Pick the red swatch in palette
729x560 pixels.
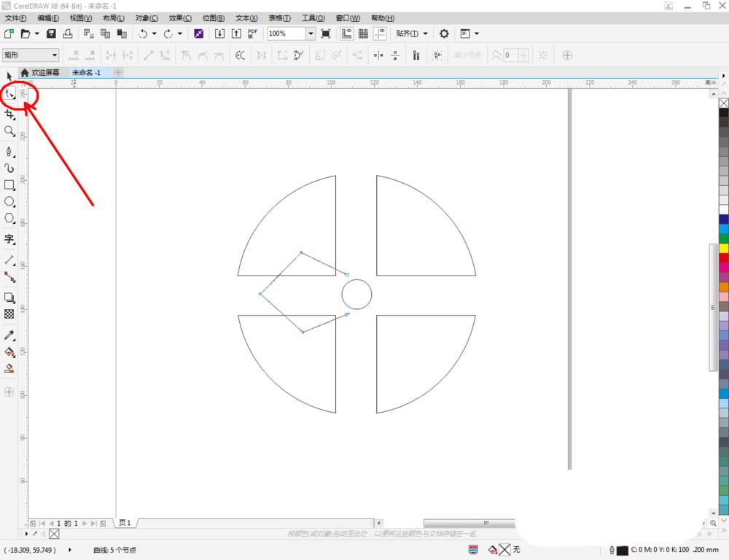tap(724, 257)
